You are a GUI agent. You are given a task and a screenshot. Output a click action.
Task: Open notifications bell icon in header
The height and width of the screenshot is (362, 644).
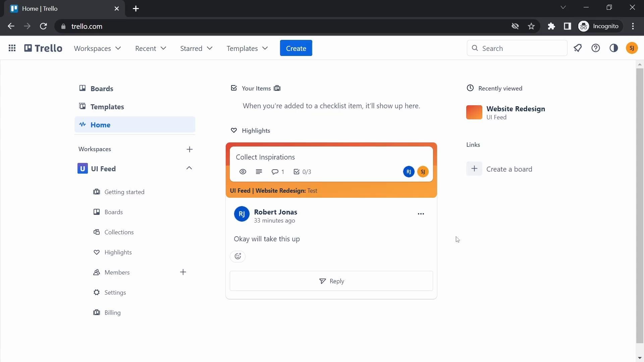[578, 48]
